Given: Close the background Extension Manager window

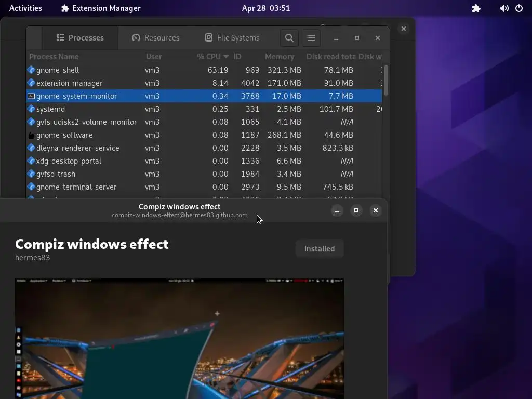Looking at the screenshot, I should [403, 29].
